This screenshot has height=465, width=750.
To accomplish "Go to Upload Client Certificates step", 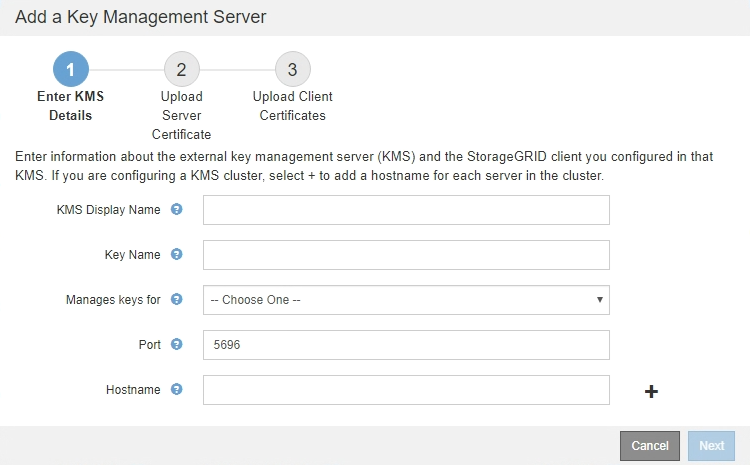I will pyautogui.click(x=292, y=106).
